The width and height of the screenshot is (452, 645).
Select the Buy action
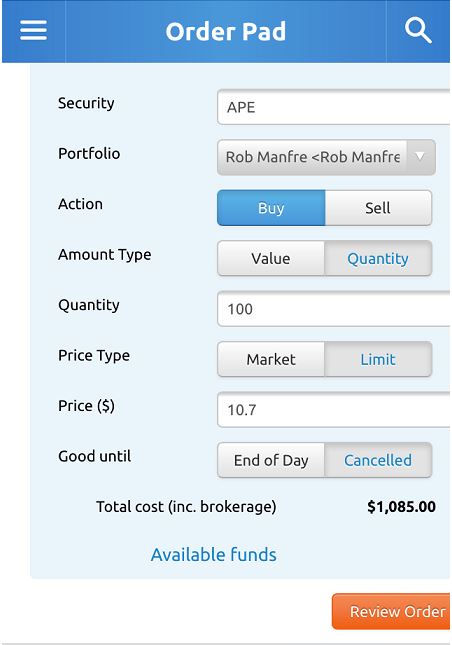pyautogui.click(x=271, y=208)
